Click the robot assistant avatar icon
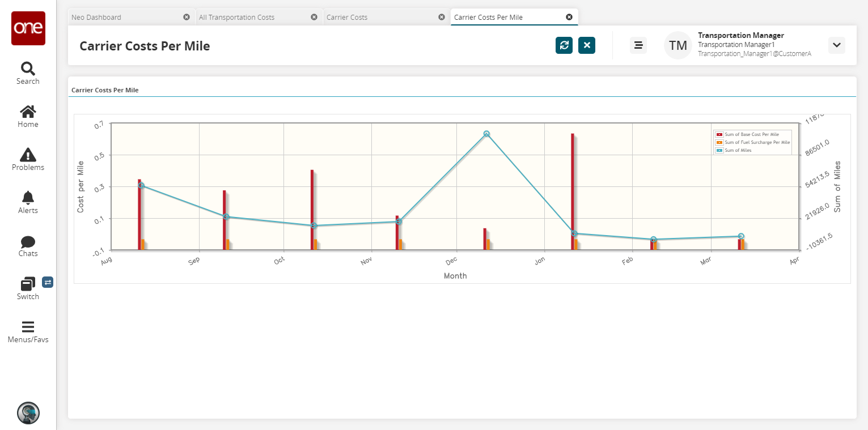The width and height of the screenshot is (868, 430). point(28,413)
